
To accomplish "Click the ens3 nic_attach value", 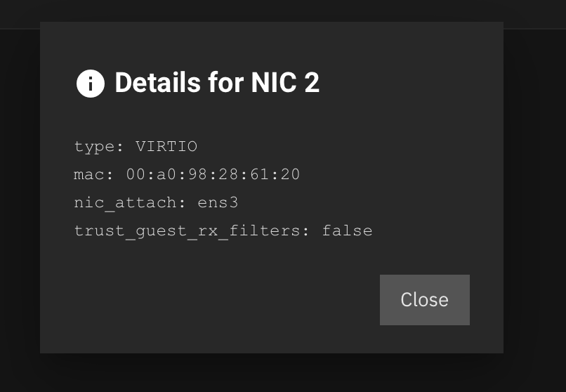I will pyautogui.click(x=218, y=202).
